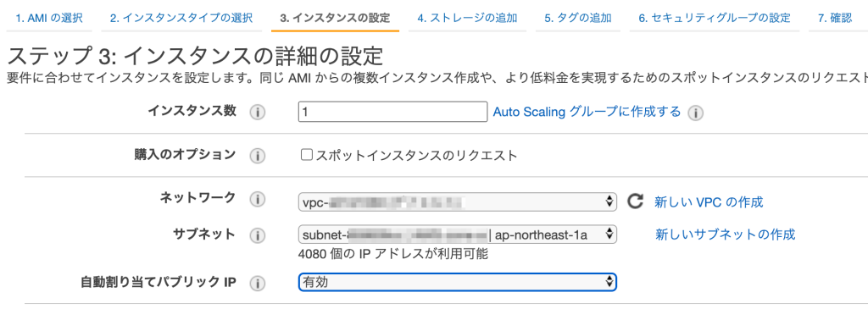The width and height of the screenshot is (868, 309).
Task: Open the ネットワーク VPC dropdown
Action: [457, 201]
